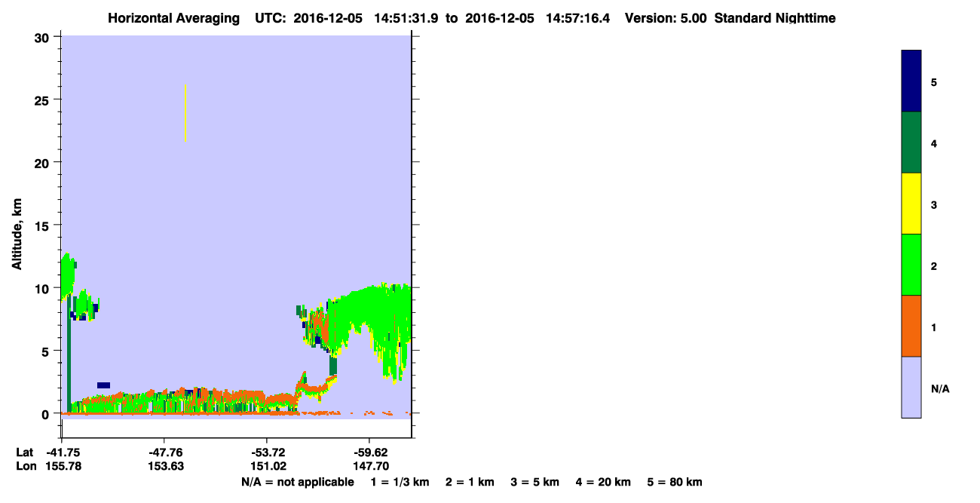
Task: Click the legend text '2 = 1 km'
Action: (470, 482)
